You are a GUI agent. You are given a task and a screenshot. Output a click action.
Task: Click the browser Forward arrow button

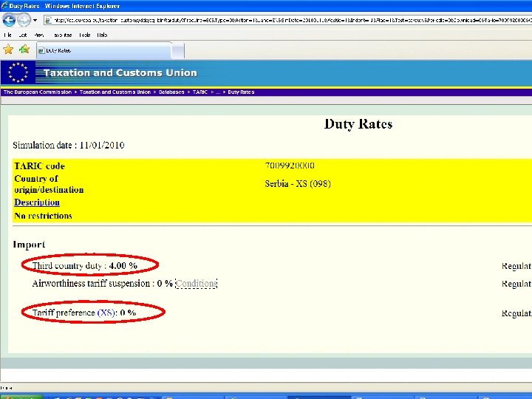click(24, 20)
